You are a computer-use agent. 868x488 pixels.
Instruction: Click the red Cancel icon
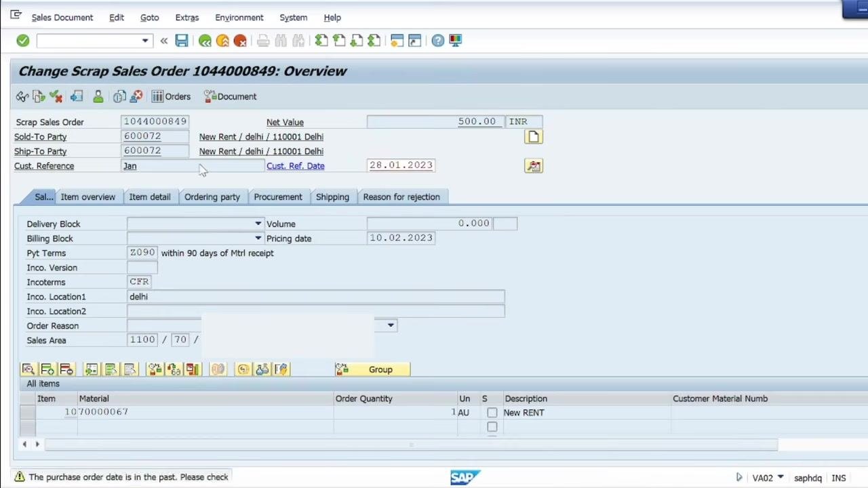(240, 41)
